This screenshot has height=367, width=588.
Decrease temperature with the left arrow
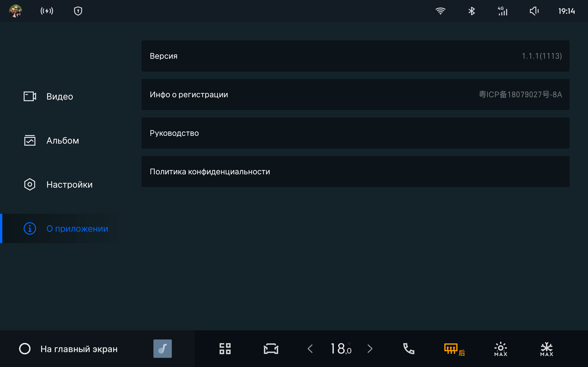point(310,349)
